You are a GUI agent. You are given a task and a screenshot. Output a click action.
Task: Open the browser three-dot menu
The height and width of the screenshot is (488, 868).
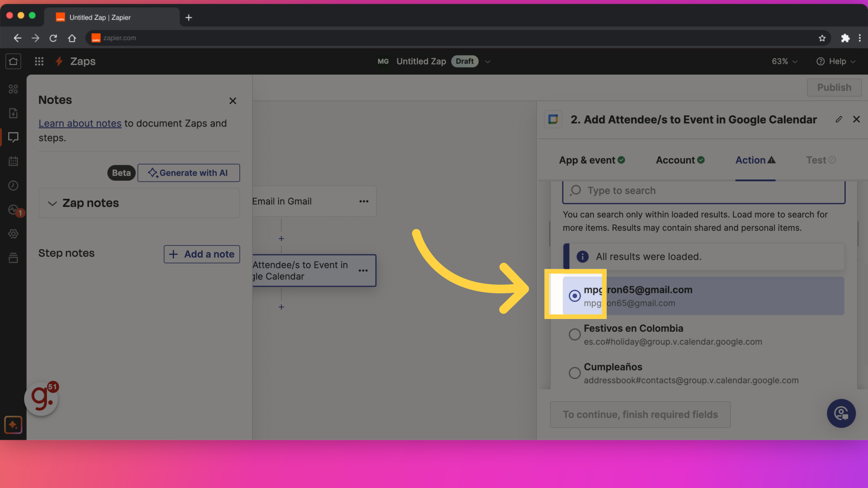(x=860, y=38)
